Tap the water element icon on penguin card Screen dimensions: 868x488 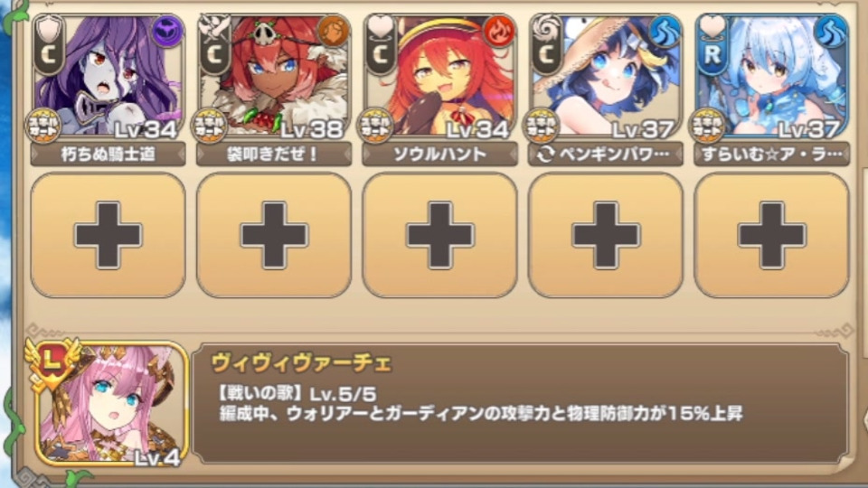pos(665,32)
